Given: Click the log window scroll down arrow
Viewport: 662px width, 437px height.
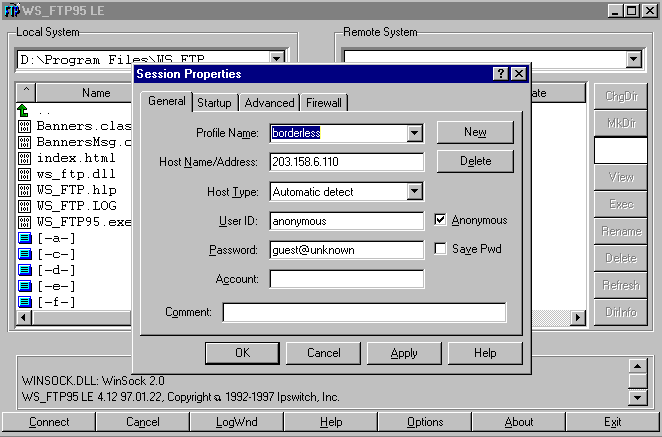Looking at the screenshot, I should click(638, 397).
